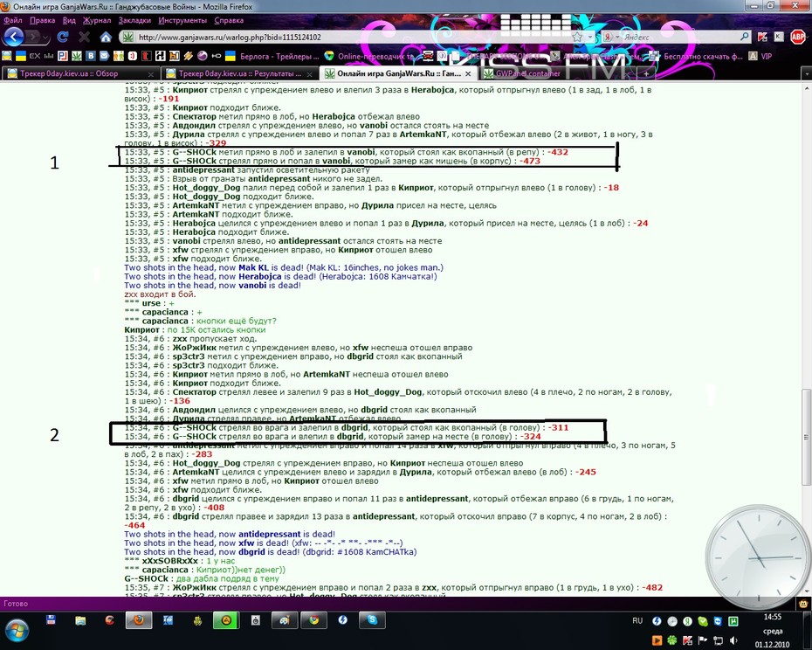Click the page vertical scrollbar thumb
This screenshot has height=650, width=812.
pos(806,437)
